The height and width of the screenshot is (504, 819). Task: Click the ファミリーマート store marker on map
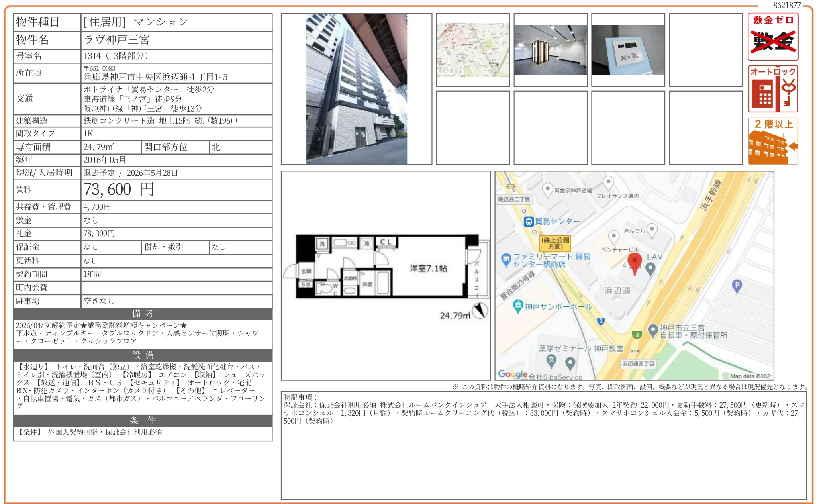(x=506, y=259)
